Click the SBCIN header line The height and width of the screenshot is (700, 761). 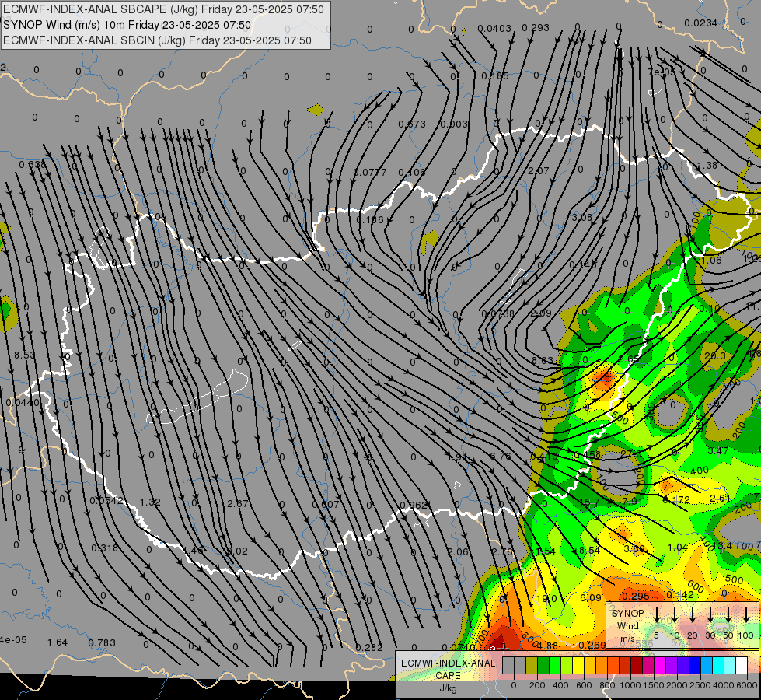point(157,40)
